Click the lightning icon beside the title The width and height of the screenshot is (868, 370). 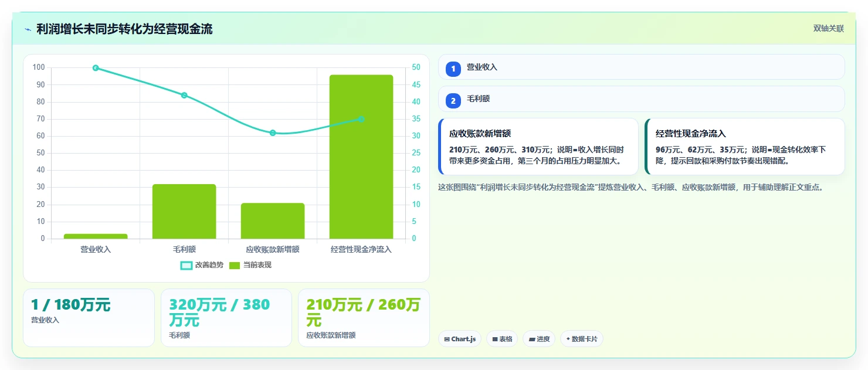tap(28, 29)
